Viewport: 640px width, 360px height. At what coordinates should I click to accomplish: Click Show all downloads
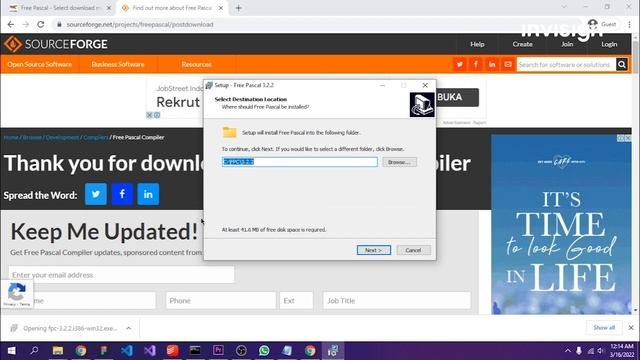[604, 328]
